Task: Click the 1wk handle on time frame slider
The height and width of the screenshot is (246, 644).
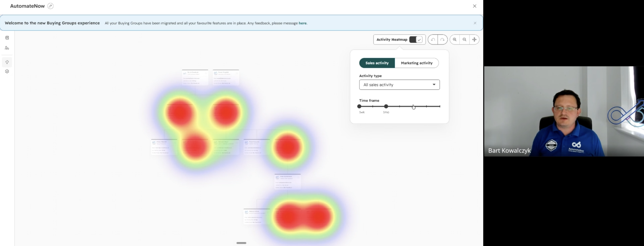Action: tap(359, 106)
